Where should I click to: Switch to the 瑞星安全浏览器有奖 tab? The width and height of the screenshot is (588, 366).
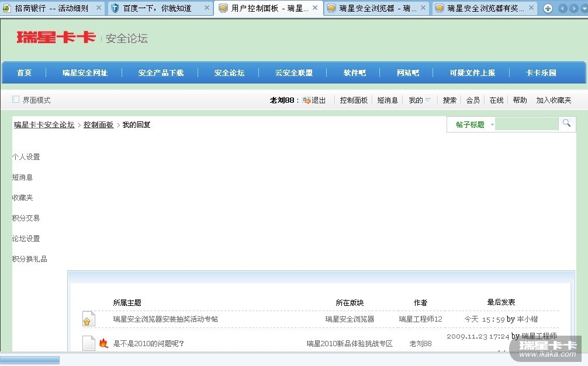[486, 8]
